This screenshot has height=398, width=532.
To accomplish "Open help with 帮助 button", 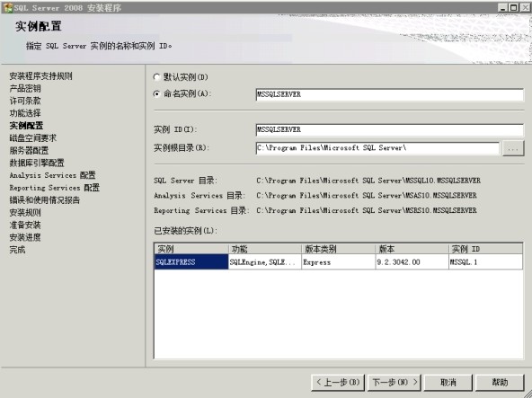I will pos(500,383).
